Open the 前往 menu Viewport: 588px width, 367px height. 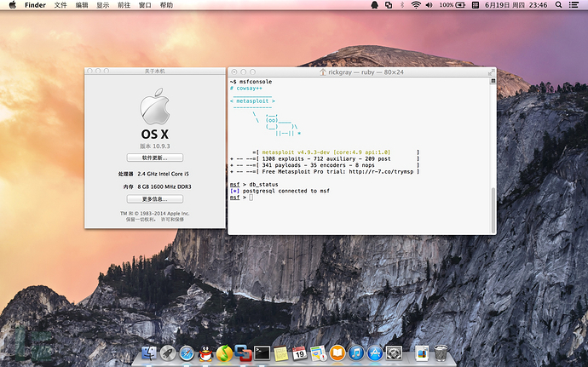[124, 5]
